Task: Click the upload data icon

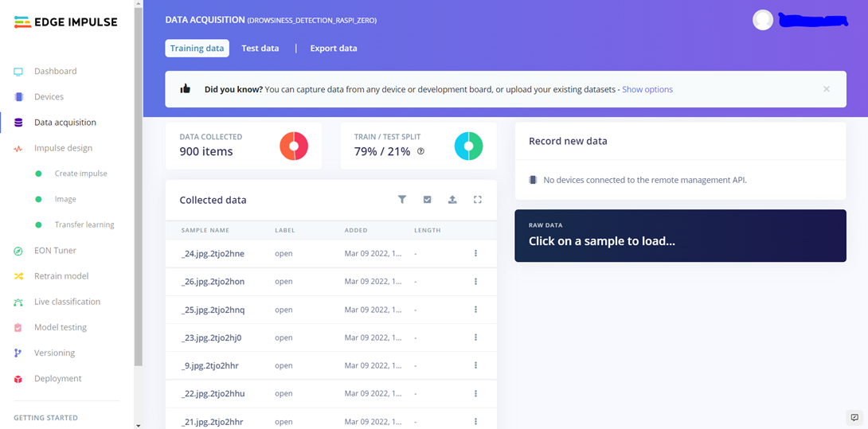Action: point(452,200)
